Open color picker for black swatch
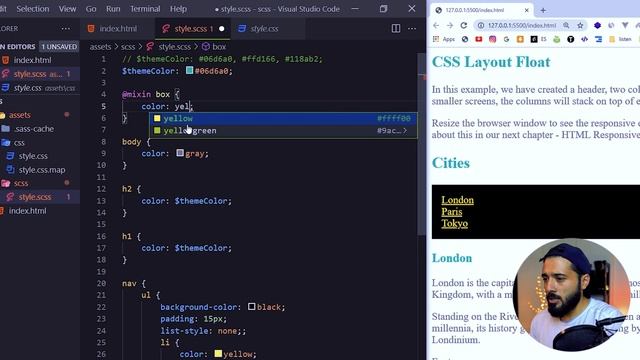Viewport: 640px width, 360px height. 251,306
